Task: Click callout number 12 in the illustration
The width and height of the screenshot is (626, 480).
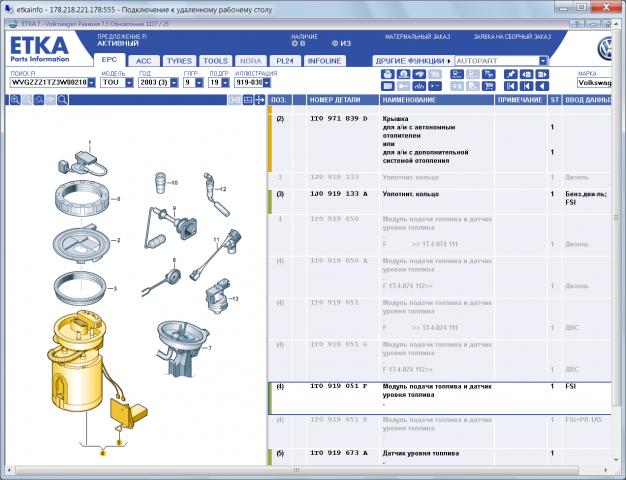Action: pyautogui.click(x=223, y=189)
